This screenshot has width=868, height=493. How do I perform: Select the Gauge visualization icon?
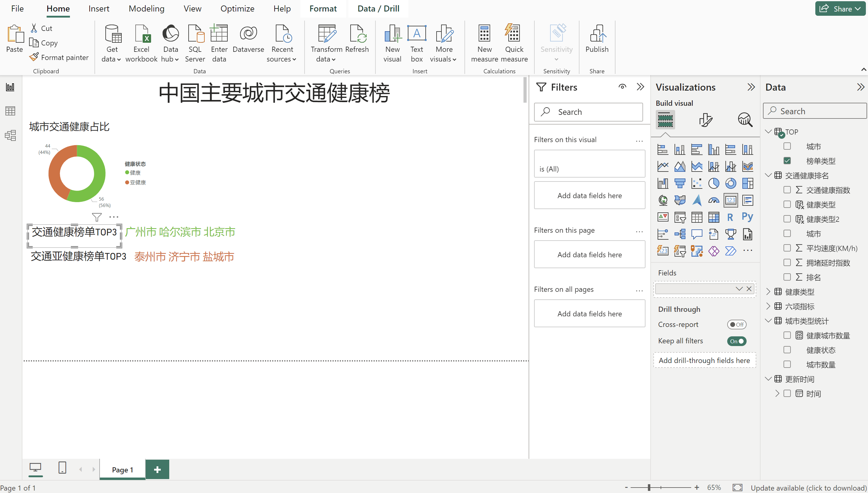[x=713, y=200]
